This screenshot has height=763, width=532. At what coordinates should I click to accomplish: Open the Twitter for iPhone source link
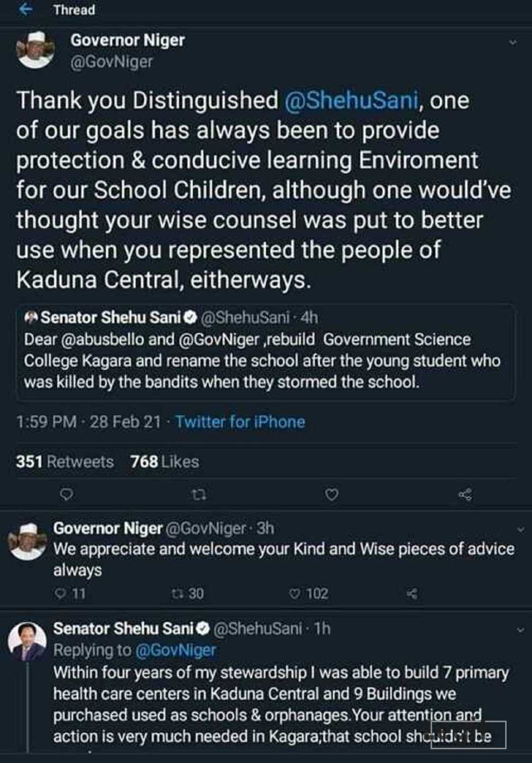[x=240, y=421]
